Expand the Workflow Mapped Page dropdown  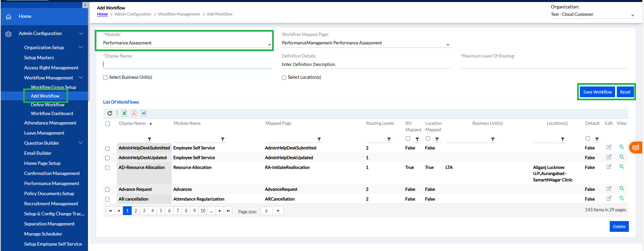pyautogui.click(x=447, y=45)
